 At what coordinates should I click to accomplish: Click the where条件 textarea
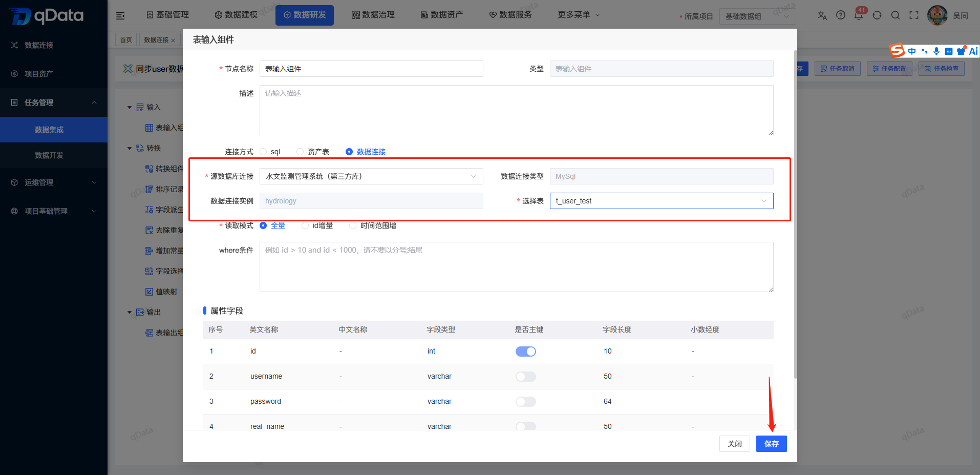516,267
